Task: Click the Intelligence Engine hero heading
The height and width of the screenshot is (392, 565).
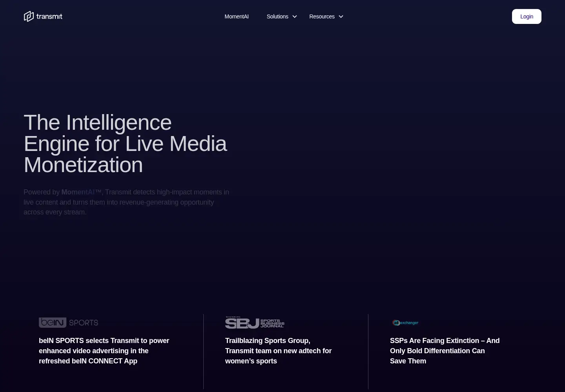Action: point(125,143)
